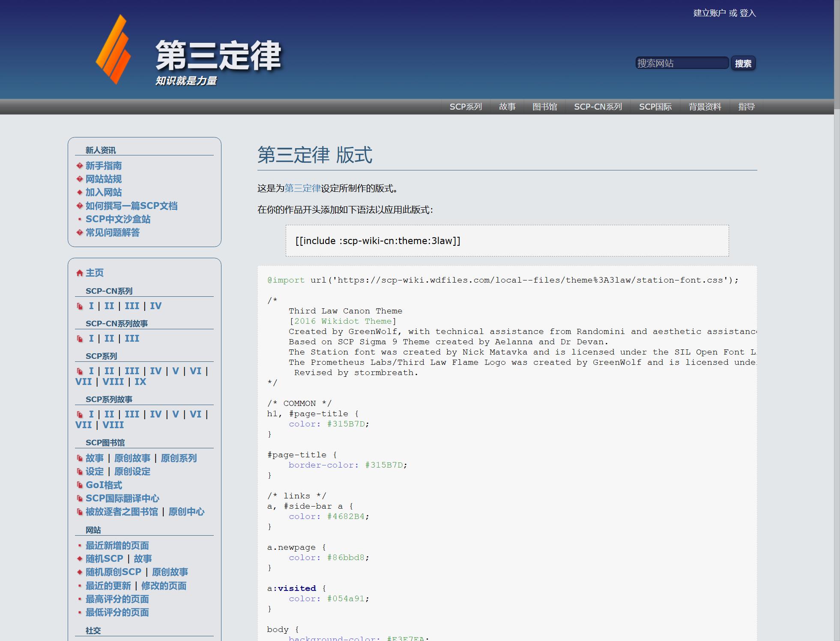
Task: Open the SCP-CN系列 top navigation menu
Action: (598, 107)
